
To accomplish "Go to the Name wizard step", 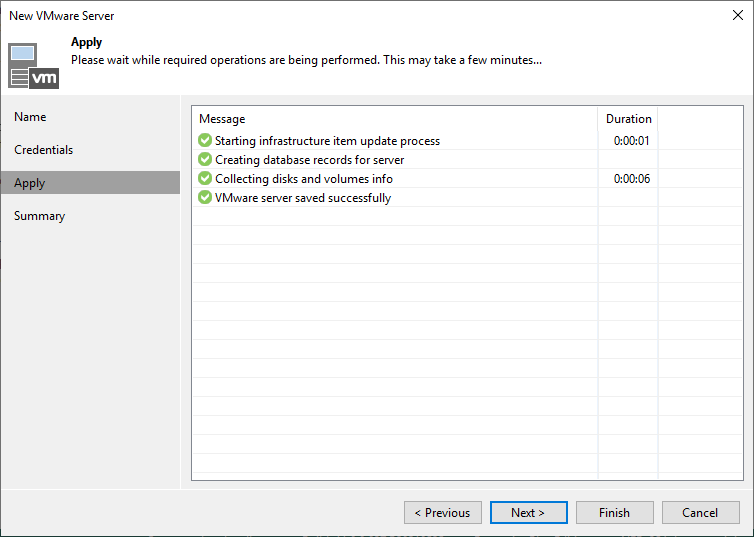I will click(x=30, y=117).
